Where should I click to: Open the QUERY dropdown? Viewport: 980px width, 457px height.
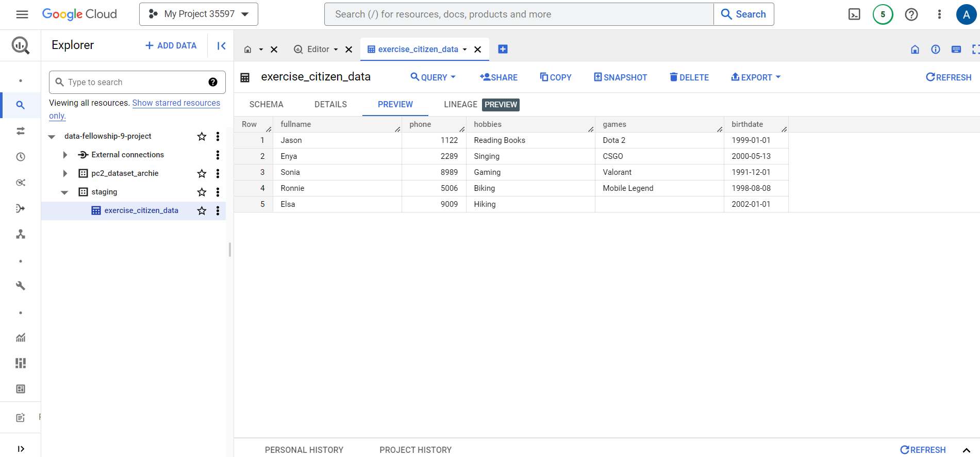coord(433,77)
